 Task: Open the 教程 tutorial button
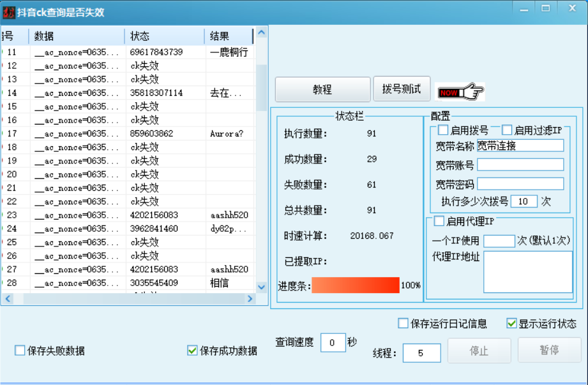[322, 90]
